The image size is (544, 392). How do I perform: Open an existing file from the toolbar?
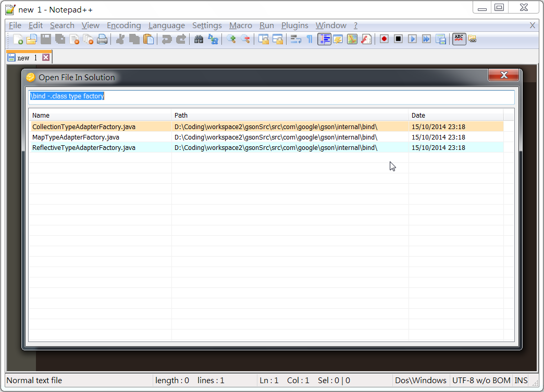pyautogui.click(x=32, y=39)
